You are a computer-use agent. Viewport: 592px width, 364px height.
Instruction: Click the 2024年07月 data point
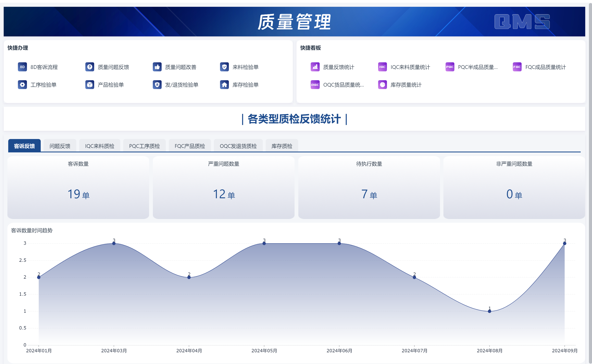click(x=414, y=277)
